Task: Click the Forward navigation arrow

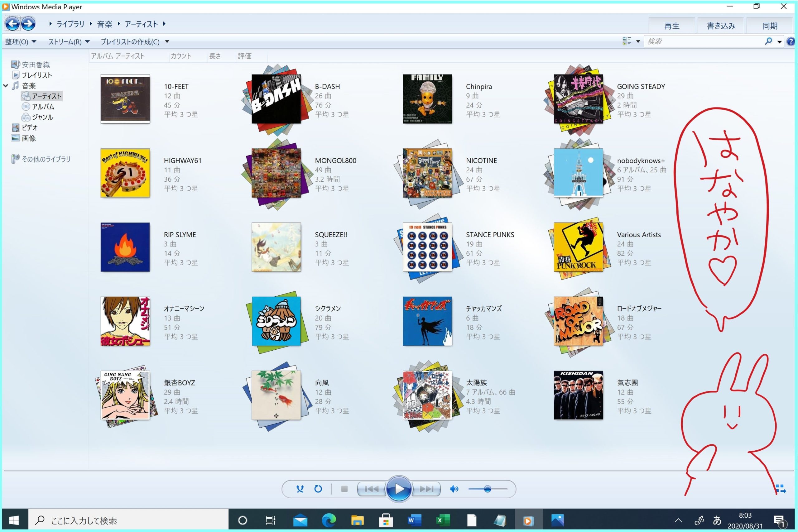Action: click(x=28, y=24)
